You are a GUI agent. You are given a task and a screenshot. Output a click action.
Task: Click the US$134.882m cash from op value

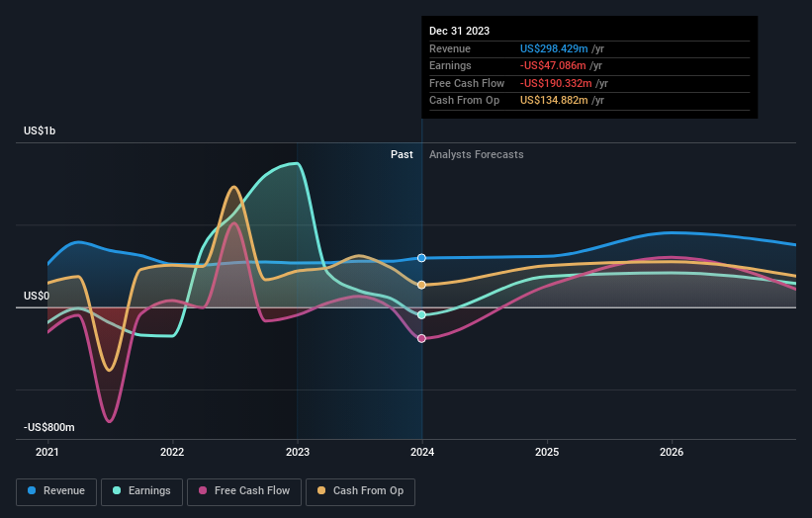[x=554, y=101]
